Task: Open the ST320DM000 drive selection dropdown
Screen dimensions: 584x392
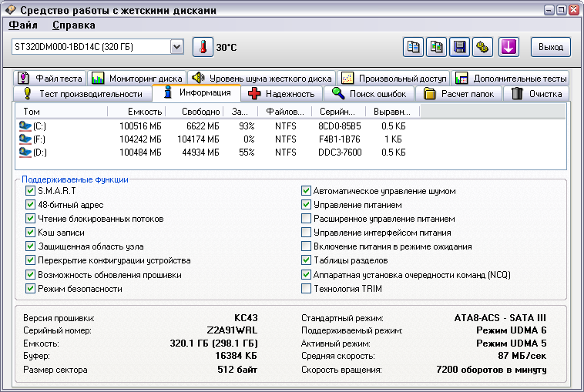Action: [176, 47]
